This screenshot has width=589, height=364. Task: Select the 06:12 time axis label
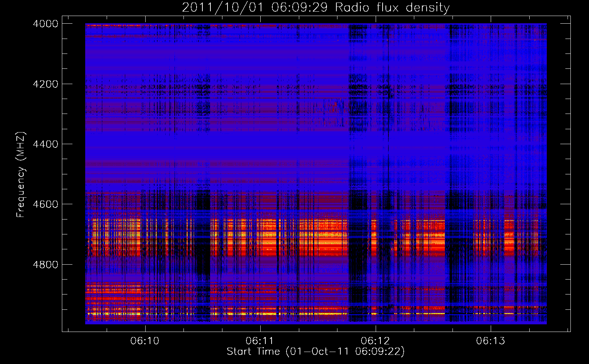pyautogui.click(x=375, y=341)
